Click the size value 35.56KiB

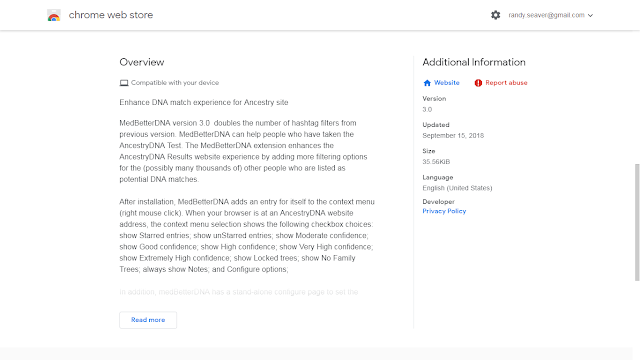tap(436, 162)
